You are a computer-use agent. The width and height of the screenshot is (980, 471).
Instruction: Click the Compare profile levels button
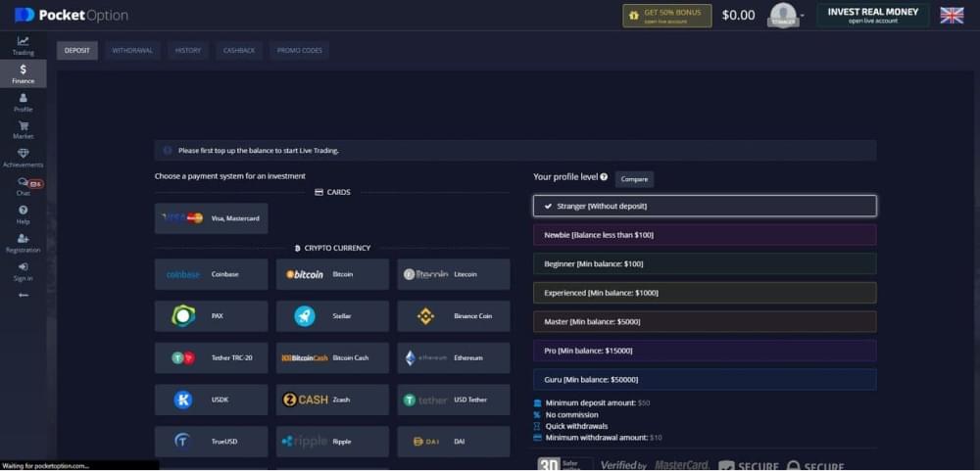pyautogui.click(x=634, y=179)
